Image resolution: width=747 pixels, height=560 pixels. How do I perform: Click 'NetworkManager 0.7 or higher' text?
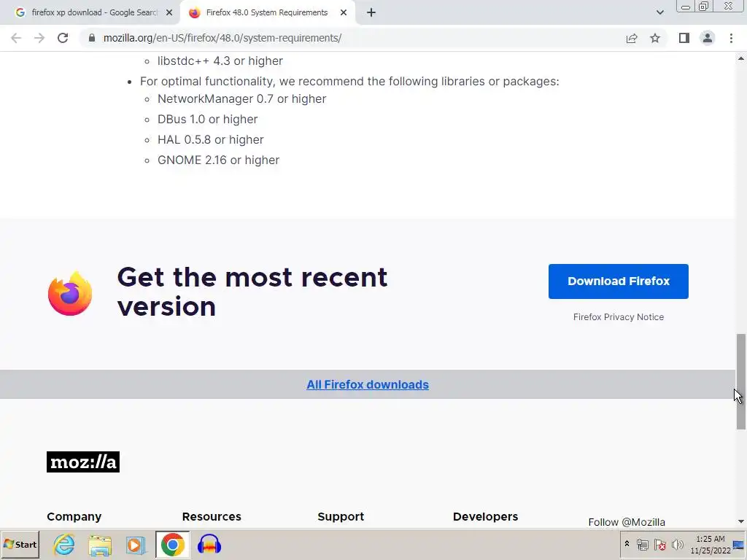click(242, 98)
